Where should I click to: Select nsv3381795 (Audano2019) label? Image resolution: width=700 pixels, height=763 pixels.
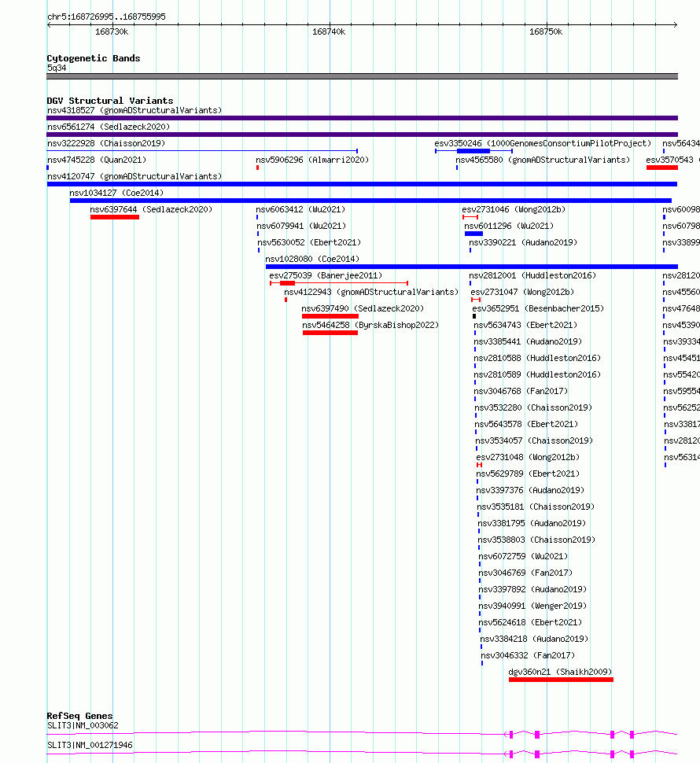(x=532, y=524)
